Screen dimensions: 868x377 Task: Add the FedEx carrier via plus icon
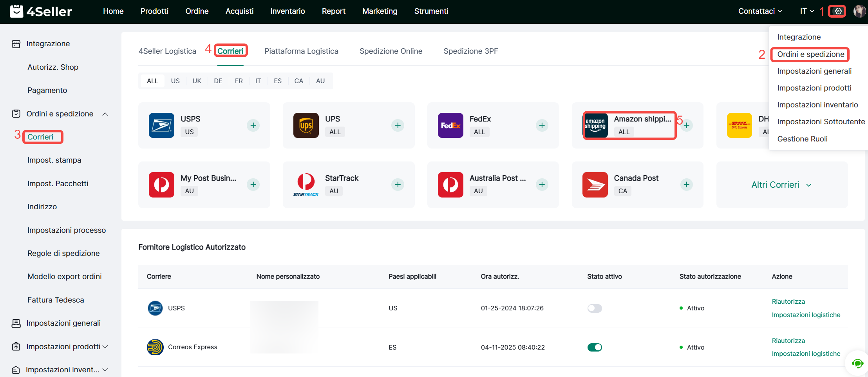[542, 125]
